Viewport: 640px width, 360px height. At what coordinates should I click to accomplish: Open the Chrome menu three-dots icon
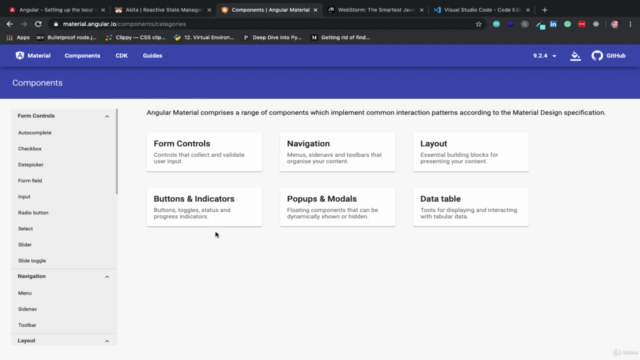630,24
